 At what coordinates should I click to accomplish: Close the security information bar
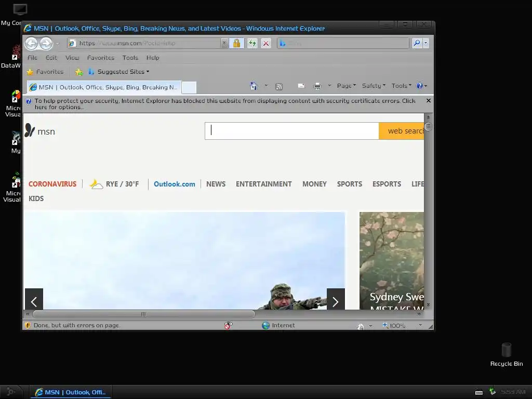pos(429,101)
